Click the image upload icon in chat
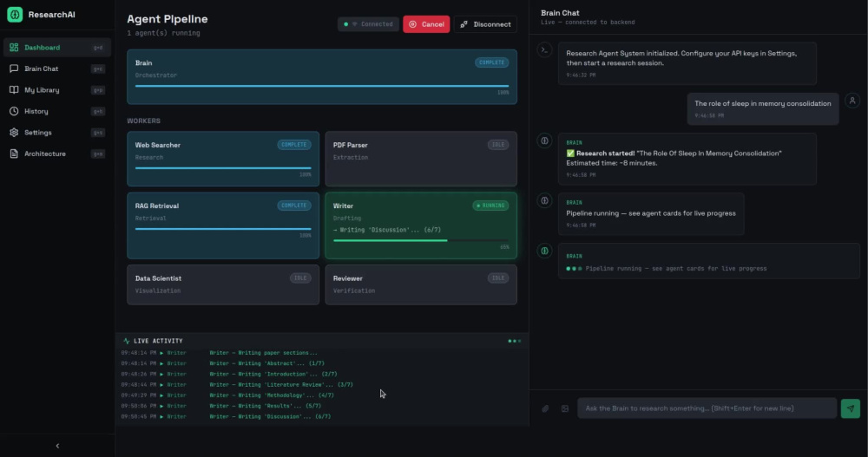 pos(565,408)
